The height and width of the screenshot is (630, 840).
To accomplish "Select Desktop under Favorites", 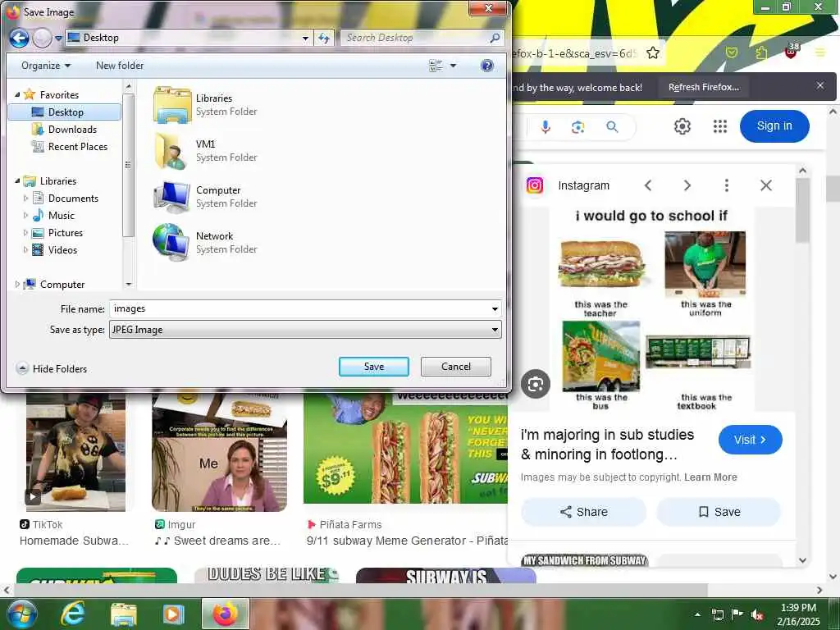I will point(64,112).
